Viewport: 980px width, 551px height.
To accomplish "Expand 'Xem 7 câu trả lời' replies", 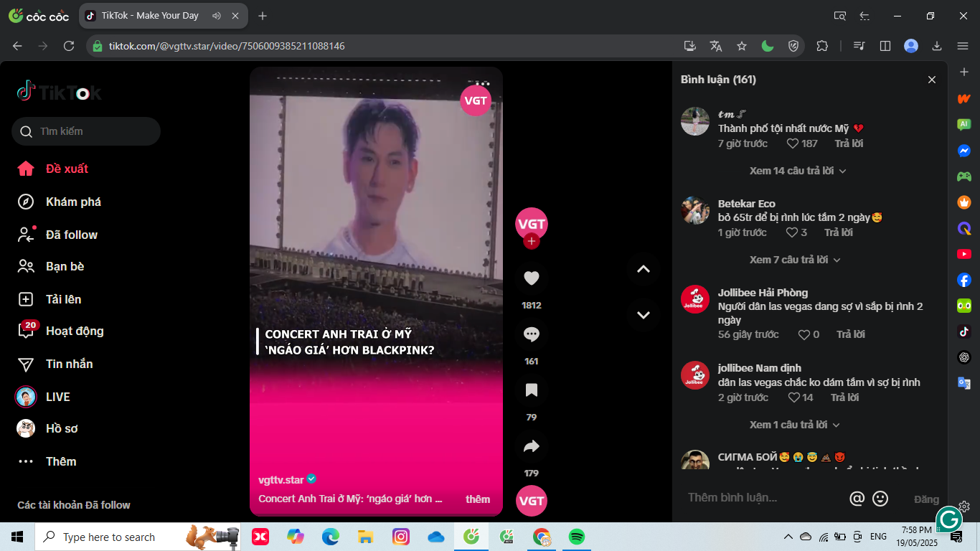I will (x=795, y=260).
